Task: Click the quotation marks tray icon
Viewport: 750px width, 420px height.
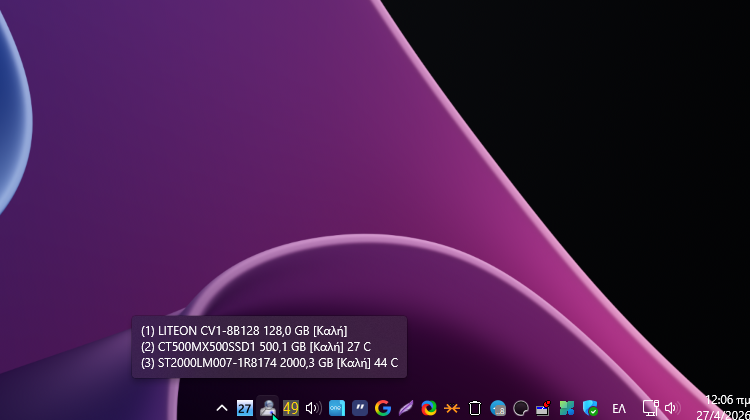Action: click(x=360, y=408)
